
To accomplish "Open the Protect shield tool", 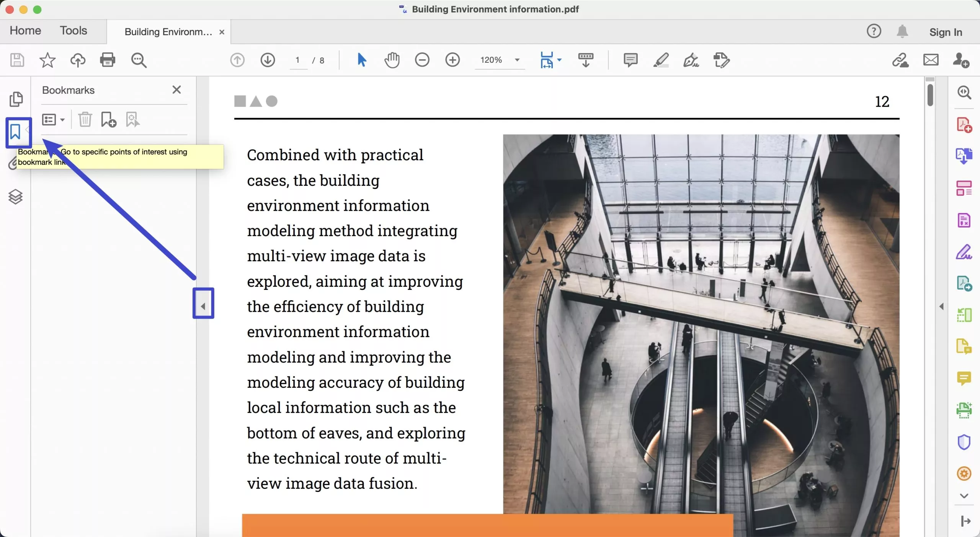I will tap(964, 442).
